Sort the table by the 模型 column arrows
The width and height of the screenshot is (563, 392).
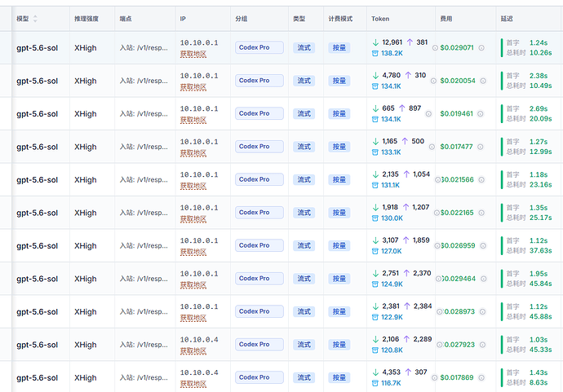35,19
